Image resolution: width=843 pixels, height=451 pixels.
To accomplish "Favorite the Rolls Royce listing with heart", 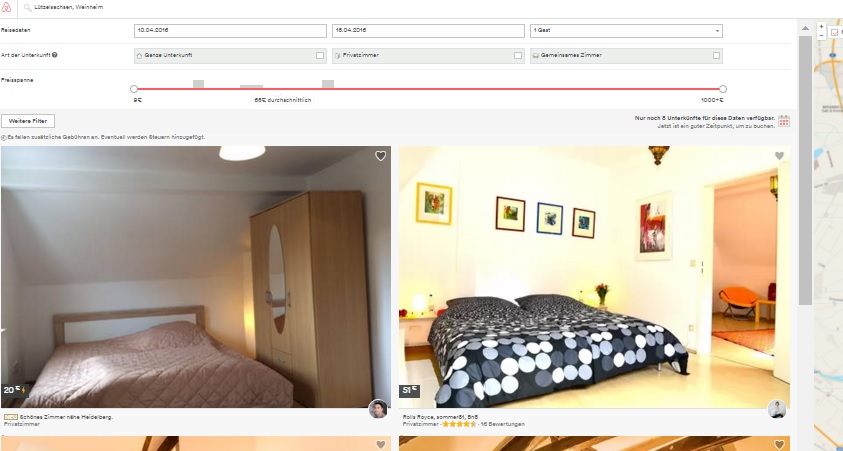I will [779, 156].
